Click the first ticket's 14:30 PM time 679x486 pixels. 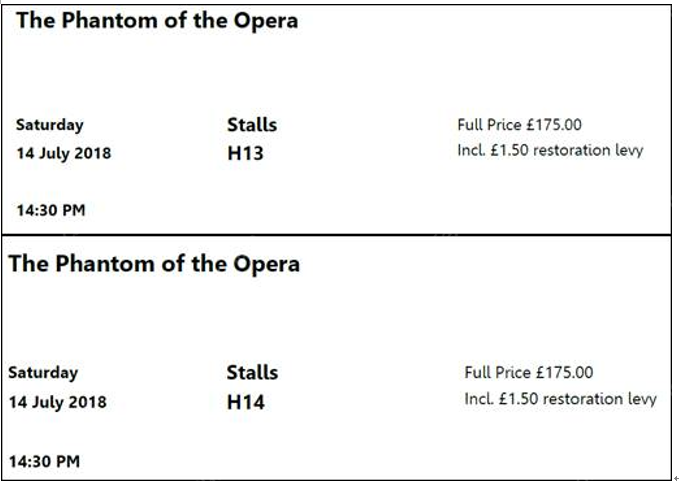point(51,211)
